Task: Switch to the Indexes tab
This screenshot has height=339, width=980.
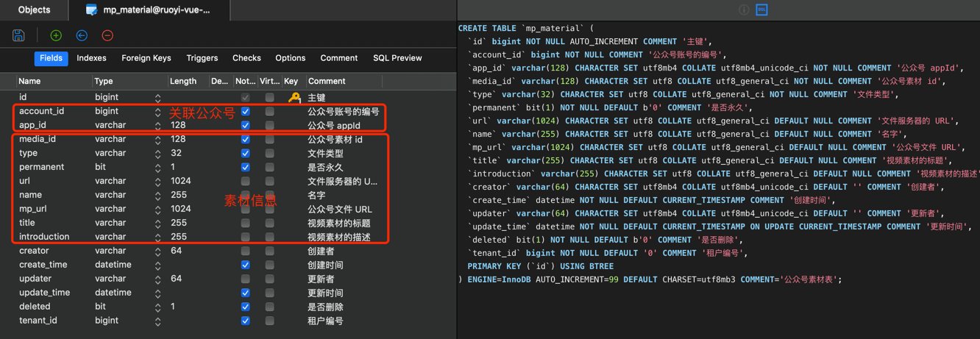Action: tap(91, 58)
